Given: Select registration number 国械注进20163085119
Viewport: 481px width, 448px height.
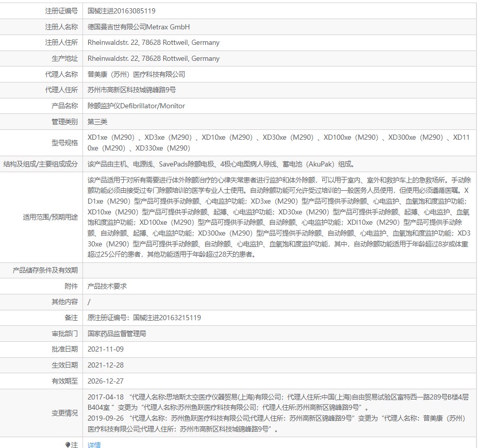Looking at the screenshot, I should click(122, 11).
